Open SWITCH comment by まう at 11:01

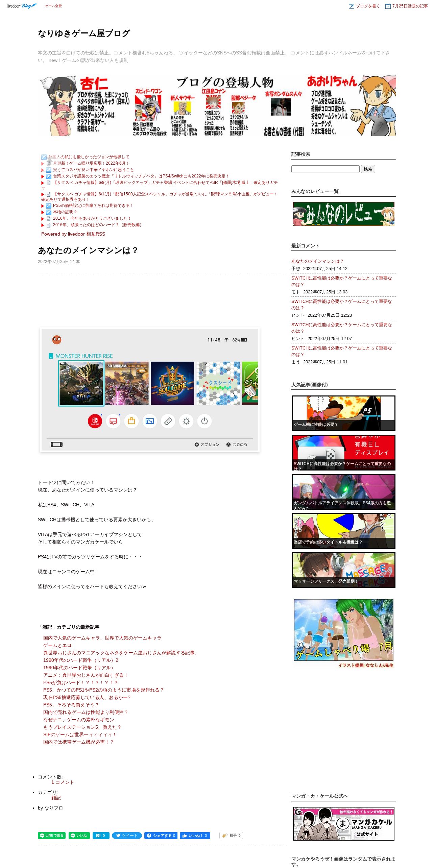[341, 351]
